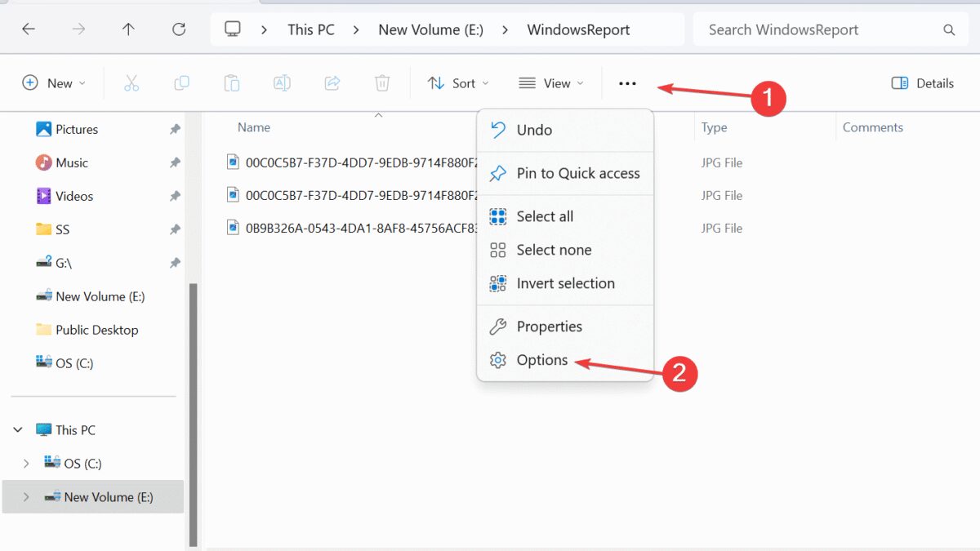The height and width of the screenshot is (551, 980).
Task: Click the Refresh icon in the address bar
Action: 178,29
